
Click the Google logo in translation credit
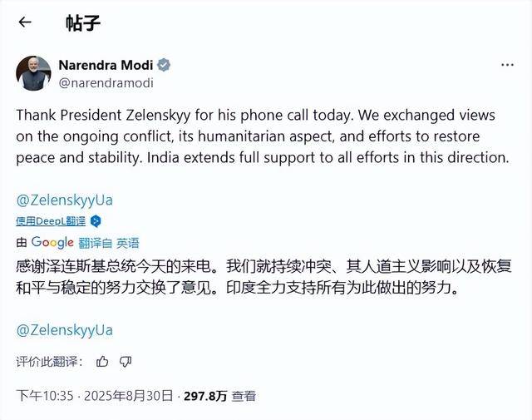(52, 243)
